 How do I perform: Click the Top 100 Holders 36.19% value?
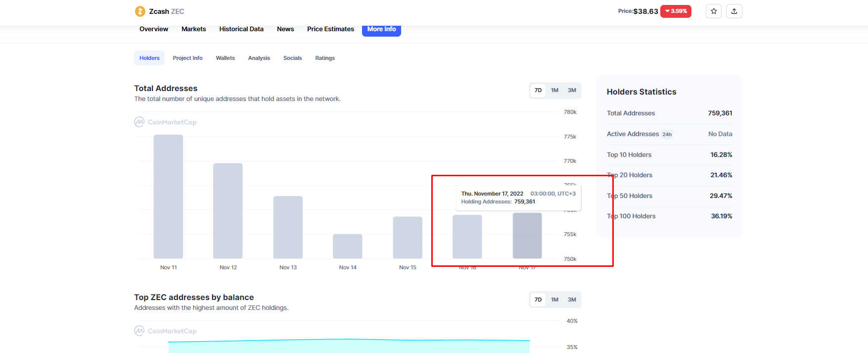point(722,216)
